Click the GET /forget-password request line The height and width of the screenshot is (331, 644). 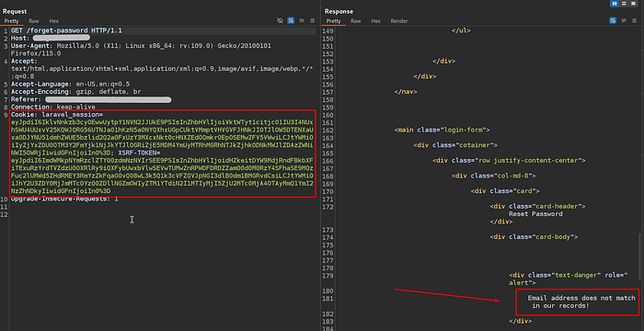(x=66, y=30)
